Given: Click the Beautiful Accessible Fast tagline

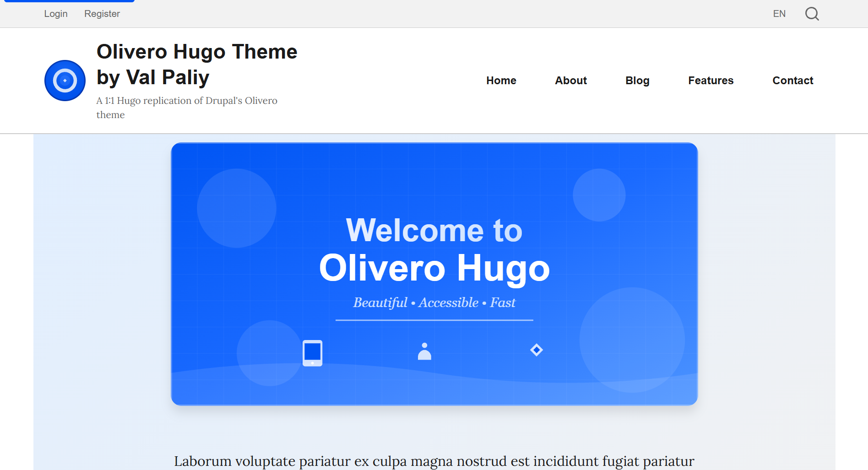Looking at the screenshot, I should [x=434, y=303].
